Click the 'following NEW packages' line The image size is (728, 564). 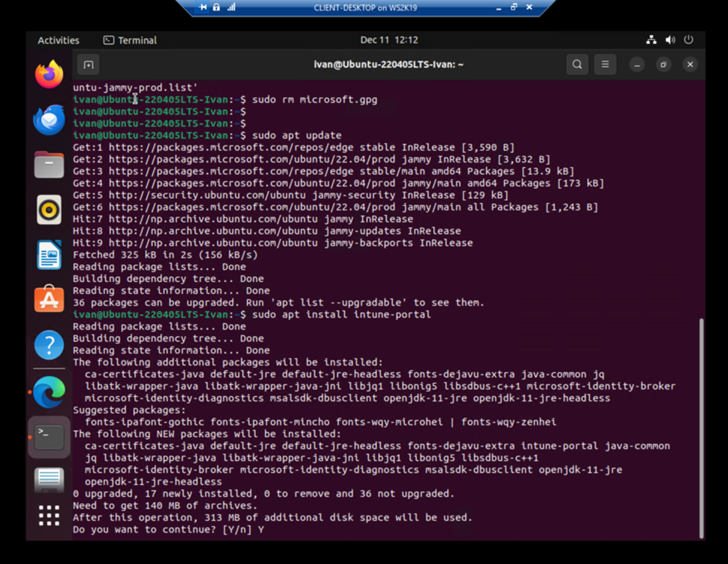click(x=207, y=434)
